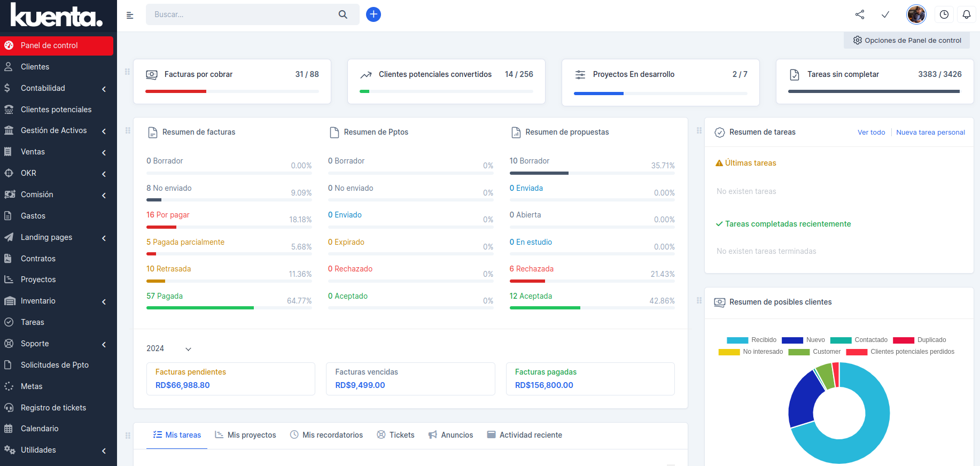Open the 2024 year dropdown
This screenshot has width=980, height=466.
(x=168, y=348)
